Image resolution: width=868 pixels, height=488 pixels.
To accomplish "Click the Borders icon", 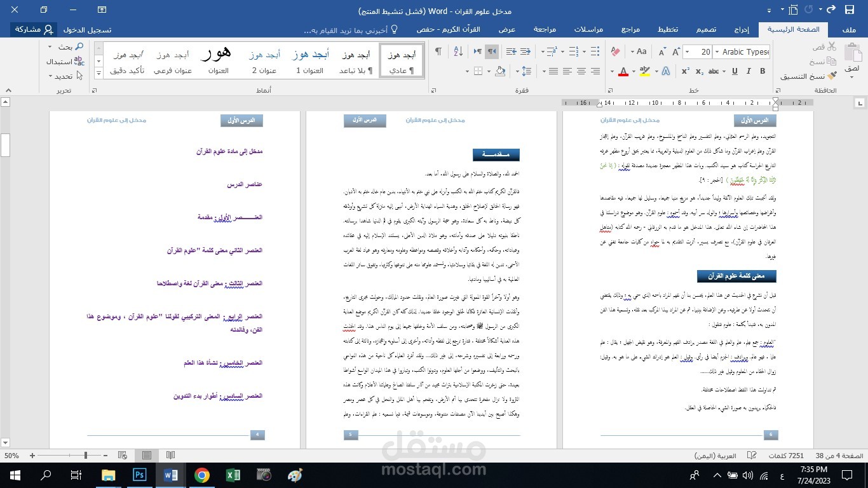I will (x=478, y=71).
